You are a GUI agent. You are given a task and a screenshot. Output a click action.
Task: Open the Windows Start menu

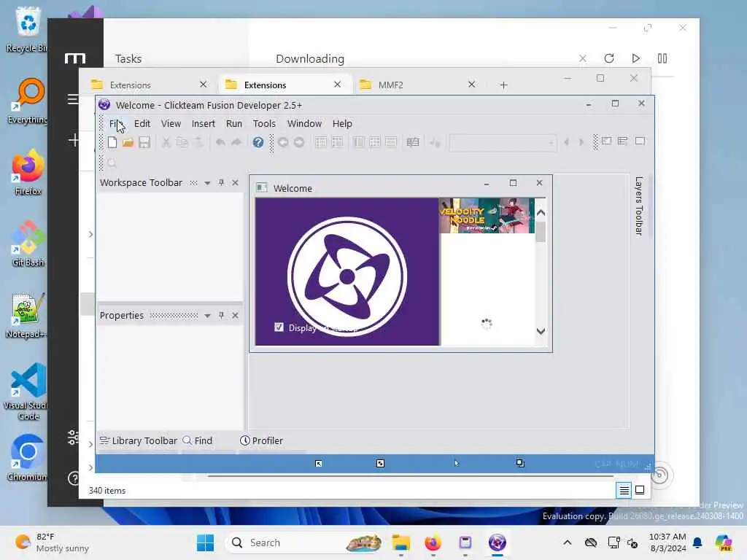coord(205,542)
